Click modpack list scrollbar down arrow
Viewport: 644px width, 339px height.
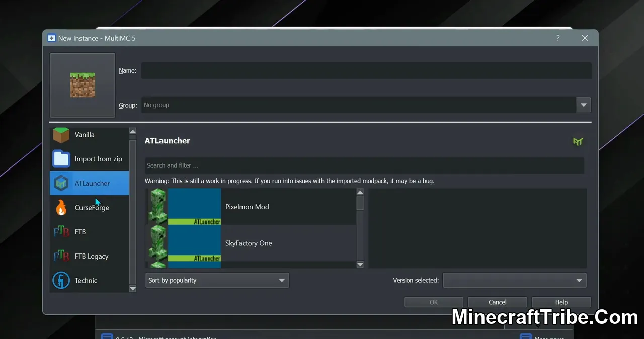[360, 264]
